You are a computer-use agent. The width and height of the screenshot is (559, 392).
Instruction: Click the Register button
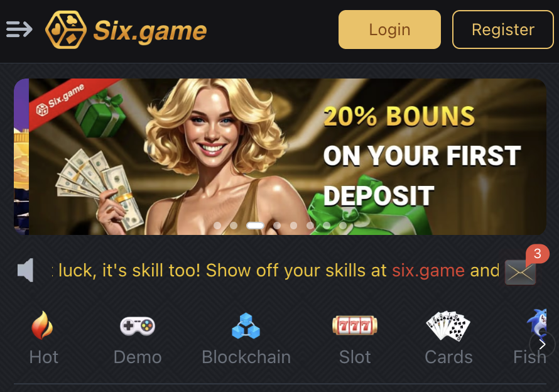(503, 30)
